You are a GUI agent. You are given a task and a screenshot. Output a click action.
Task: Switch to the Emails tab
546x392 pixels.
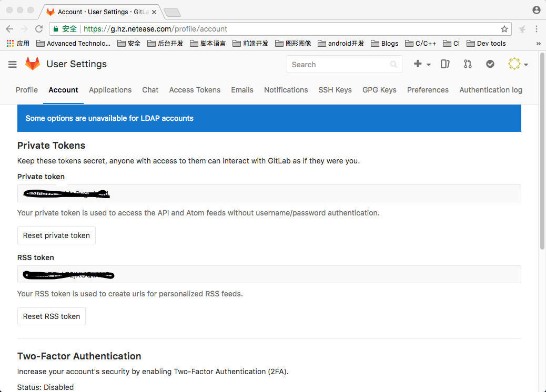242,90
